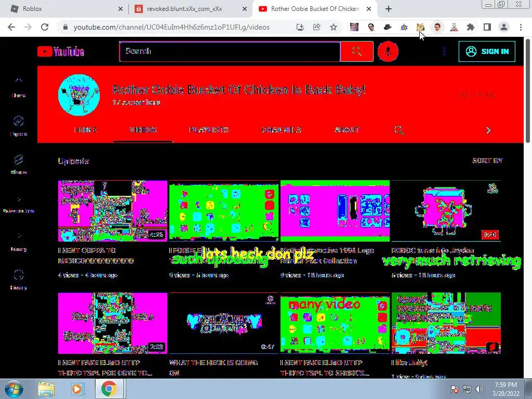Open the robot character thumbnail with red 0:40 badge
Viewport: 532px width, 399px height.
coord(446,211)
